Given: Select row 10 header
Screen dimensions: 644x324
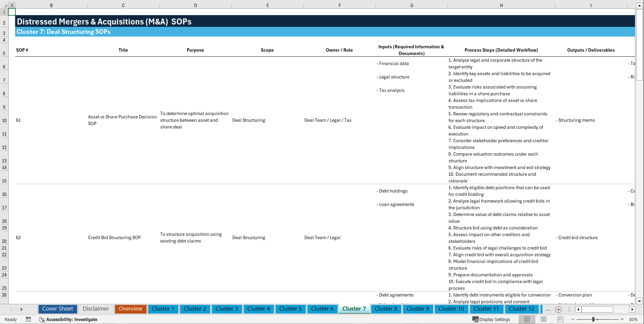Looking at the screenshot, I should click(x=4, y=120).
